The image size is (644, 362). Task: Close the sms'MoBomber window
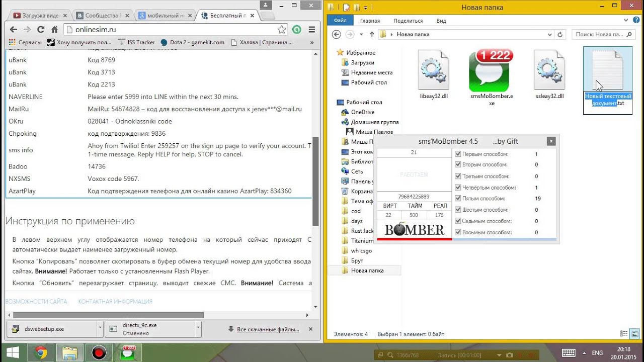point(551,141)
